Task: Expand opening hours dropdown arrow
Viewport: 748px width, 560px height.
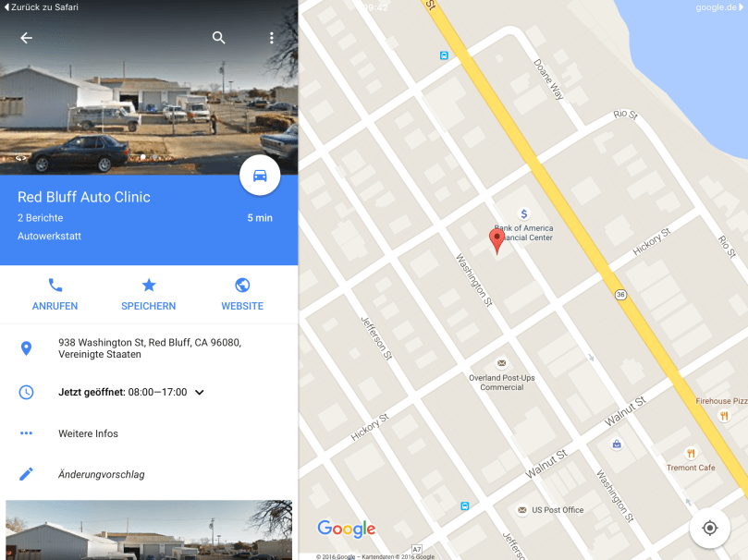Action: coord(200,392)
